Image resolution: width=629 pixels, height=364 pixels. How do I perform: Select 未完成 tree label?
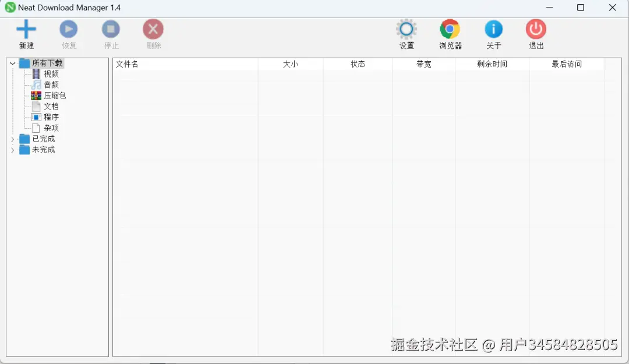pos(43,150)
